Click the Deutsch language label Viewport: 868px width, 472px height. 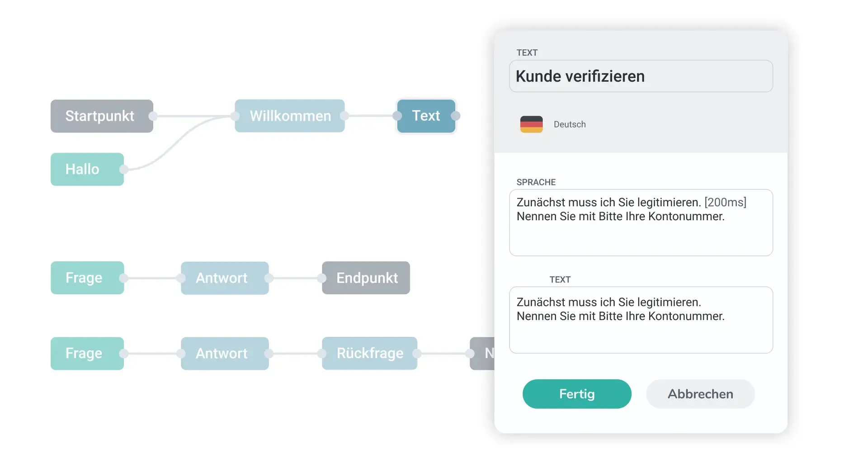tap(569, 124)
